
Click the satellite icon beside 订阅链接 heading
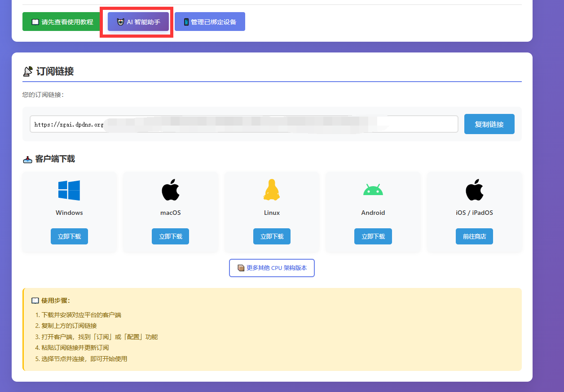(28, 71)
